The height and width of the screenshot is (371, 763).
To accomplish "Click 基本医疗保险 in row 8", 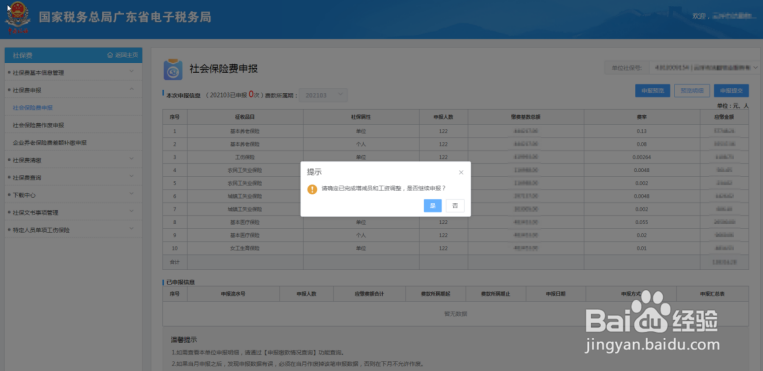I will click(x=245, y=222).
